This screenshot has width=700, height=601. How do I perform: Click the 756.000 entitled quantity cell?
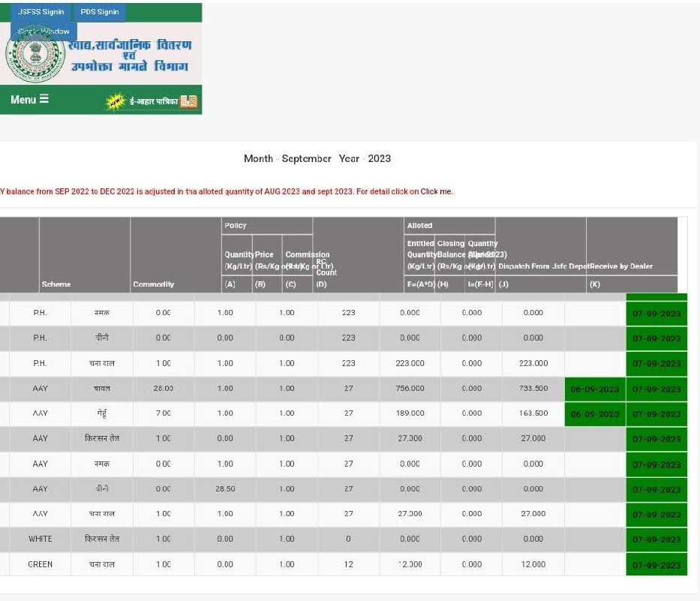tap(410, 389)
